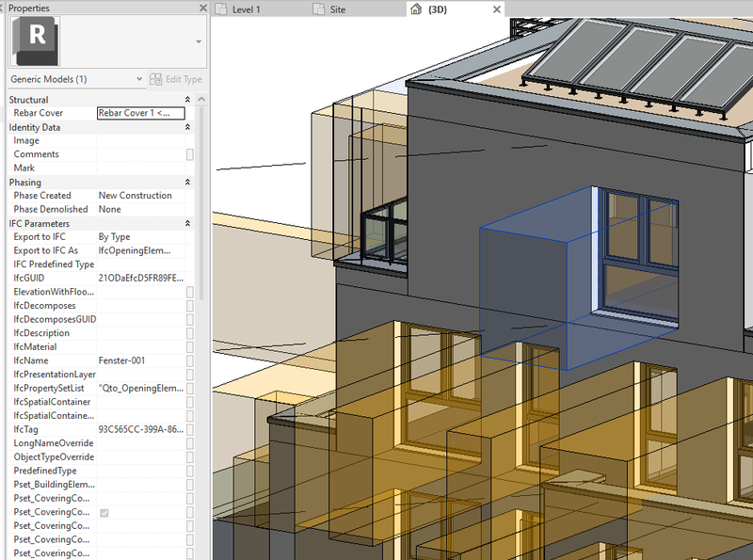Open the type selector dropdown arrow

(x=198, y=42)
